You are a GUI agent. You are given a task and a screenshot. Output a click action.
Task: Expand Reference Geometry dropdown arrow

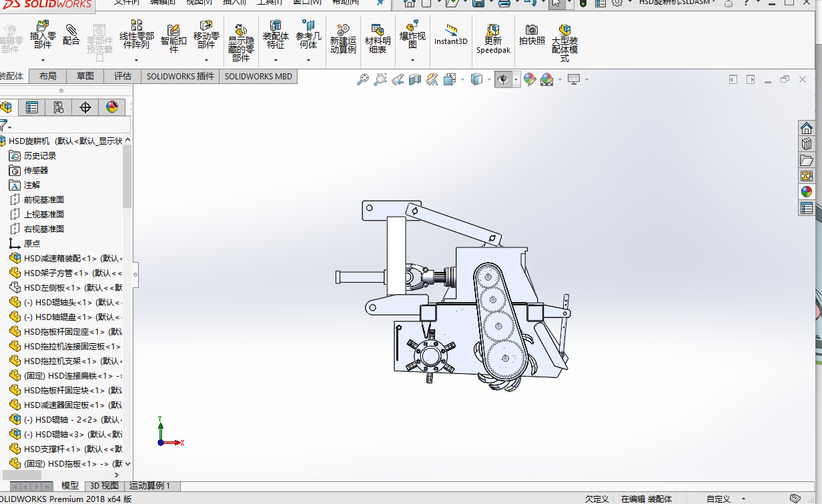pos(308,60)
